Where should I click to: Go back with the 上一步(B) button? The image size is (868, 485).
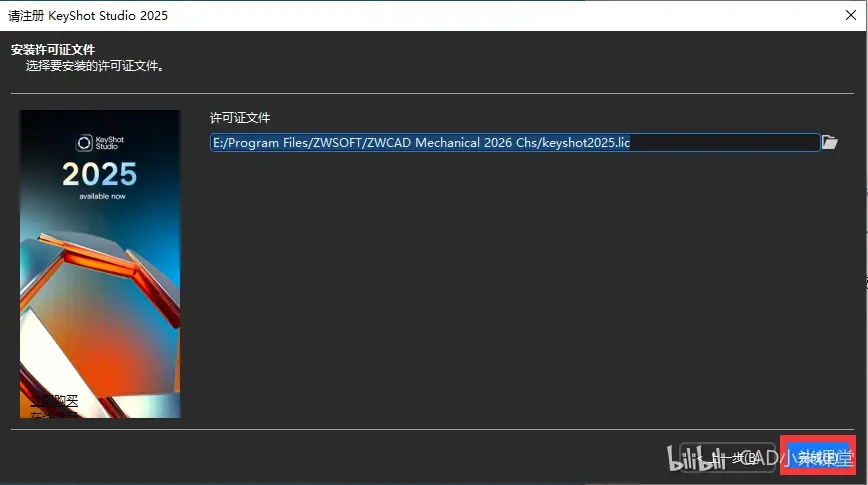(x=727, y=457)
